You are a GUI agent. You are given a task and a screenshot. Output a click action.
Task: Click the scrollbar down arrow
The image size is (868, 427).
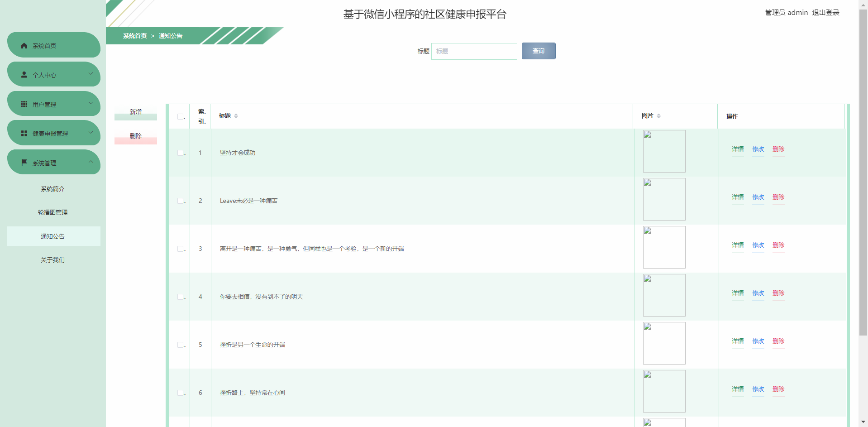pyautogui.click(x=863, y=422)
